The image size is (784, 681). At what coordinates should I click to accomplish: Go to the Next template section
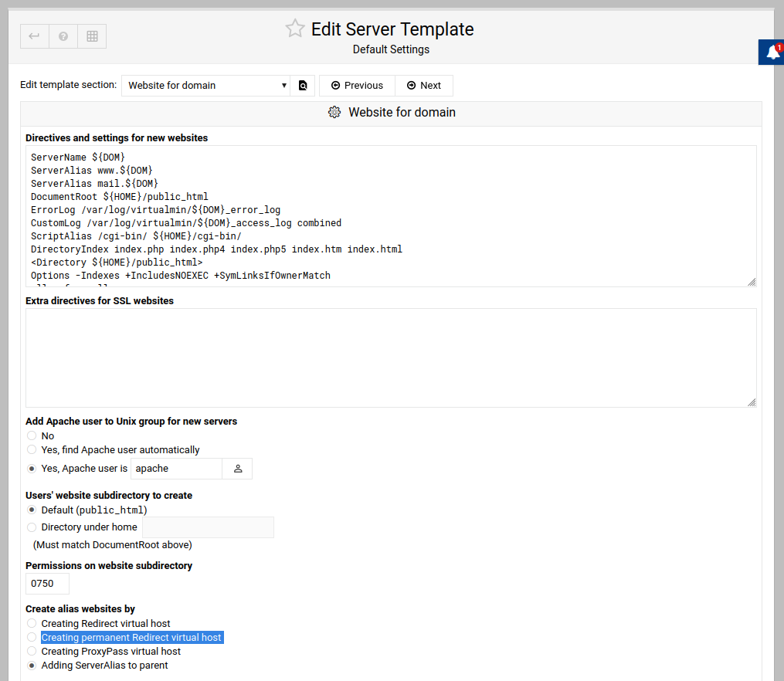tap(424, 86)
